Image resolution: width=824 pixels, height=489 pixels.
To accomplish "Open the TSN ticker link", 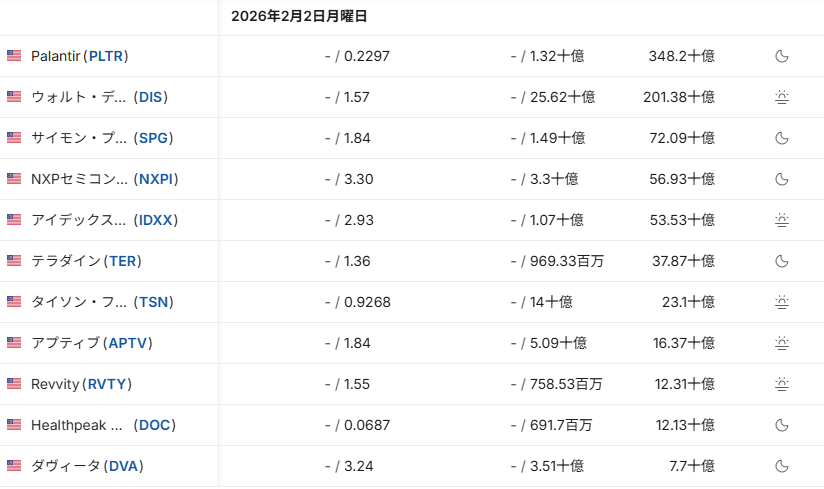I will click(154, 302).
